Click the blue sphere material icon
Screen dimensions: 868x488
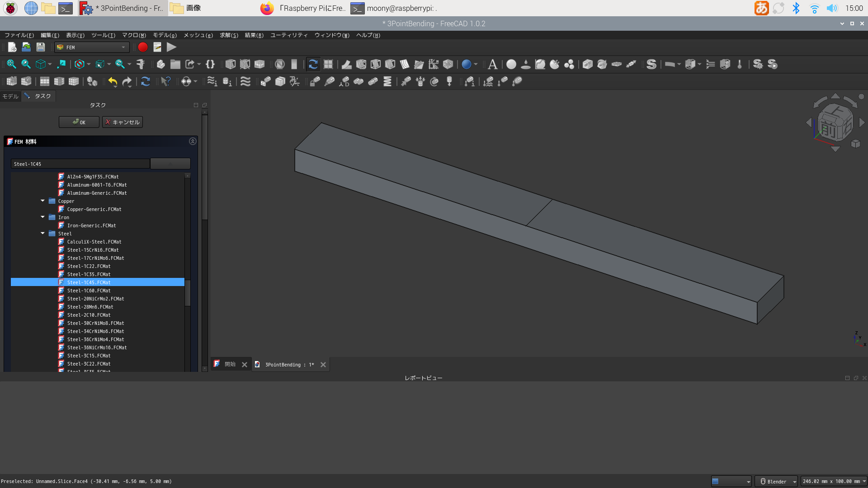pyautogui.click(x=467, y=64)
